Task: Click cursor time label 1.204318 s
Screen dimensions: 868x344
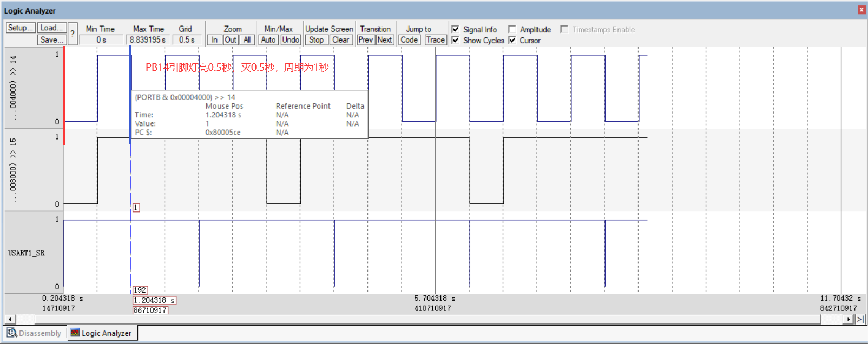Action: point(154,300)
